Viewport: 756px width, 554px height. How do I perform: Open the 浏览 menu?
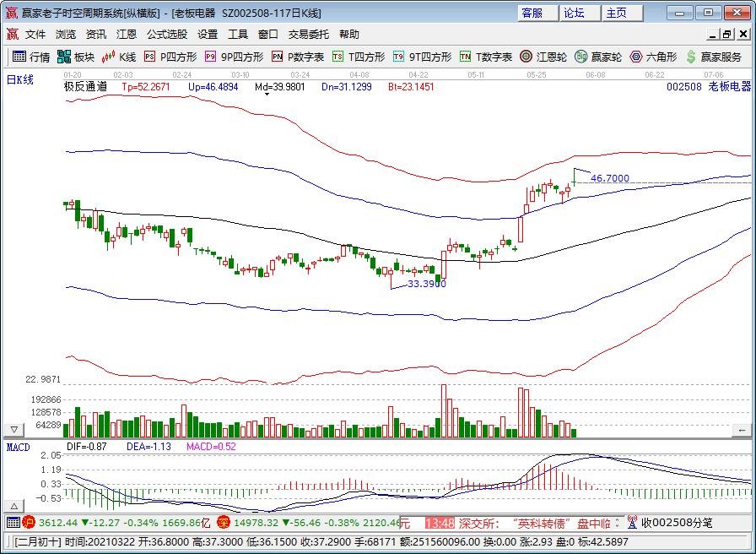point(66,35)
